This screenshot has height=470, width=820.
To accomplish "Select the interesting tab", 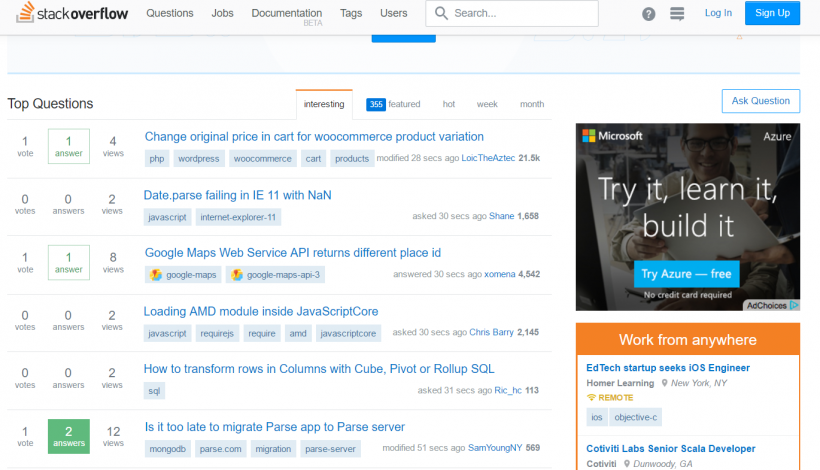I will pyautogui.click(x=324, y=104).
